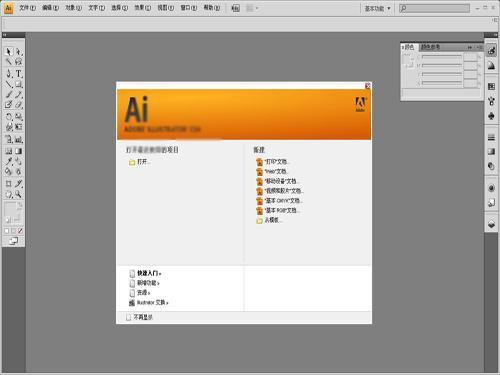The width and height of the screenshot is (500, 375).
Task: Select the Direct Selection tool
Action: click(18, 51)
